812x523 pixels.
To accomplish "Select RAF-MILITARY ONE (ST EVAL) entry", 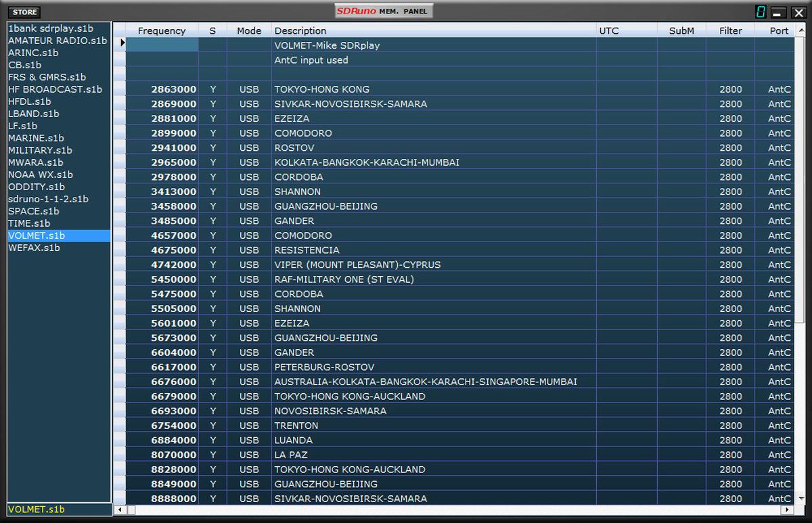I will point(434,279).
